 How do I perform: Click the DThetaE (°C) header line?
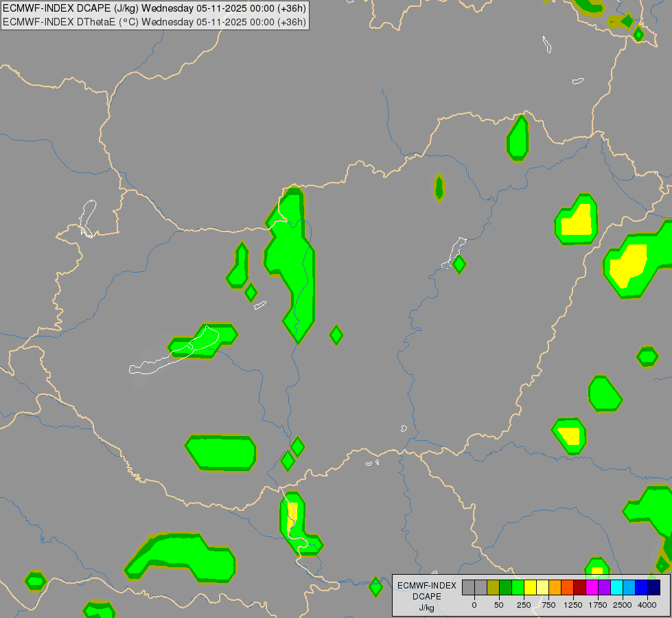[154, 21]
